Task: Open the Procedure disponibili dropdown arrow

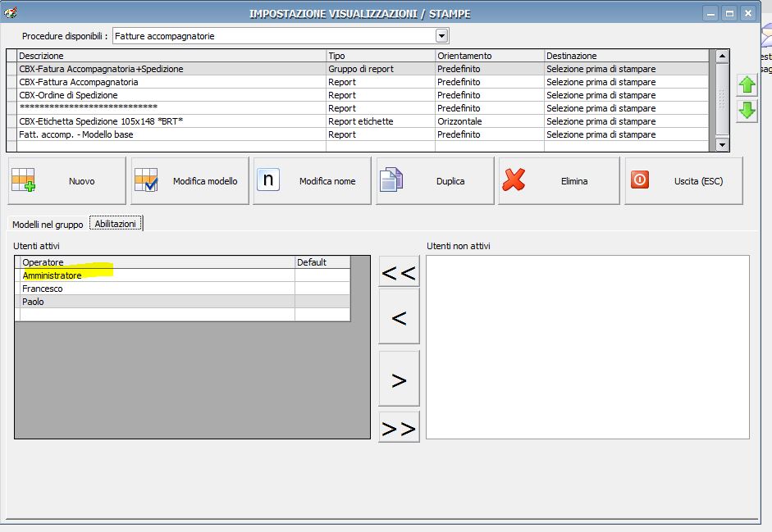Action: (441, 35)
